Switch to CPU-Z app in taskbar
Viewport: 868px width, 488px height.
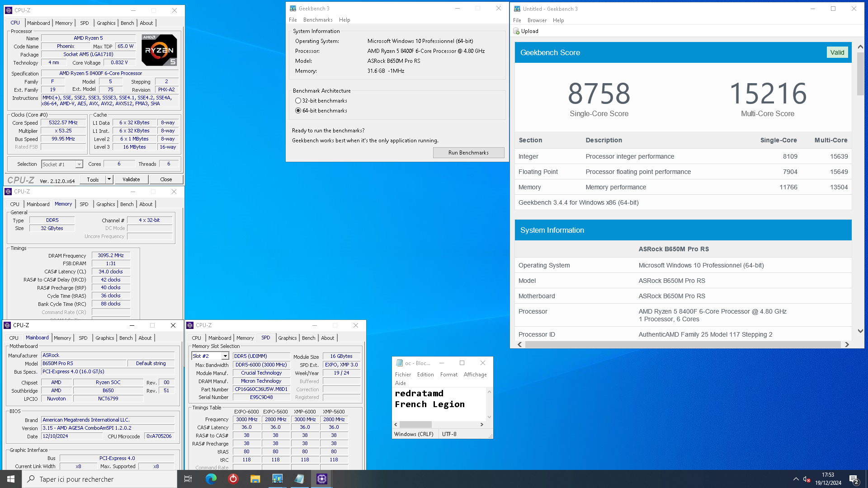pyautogui.click(x=322, y=479)
